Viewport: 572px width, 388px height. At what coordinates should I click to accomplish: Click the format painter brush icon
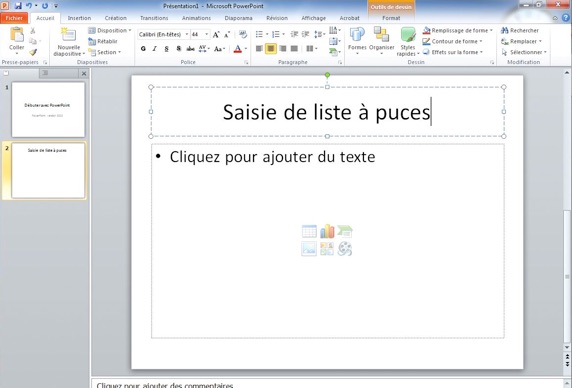pos(33,52)
